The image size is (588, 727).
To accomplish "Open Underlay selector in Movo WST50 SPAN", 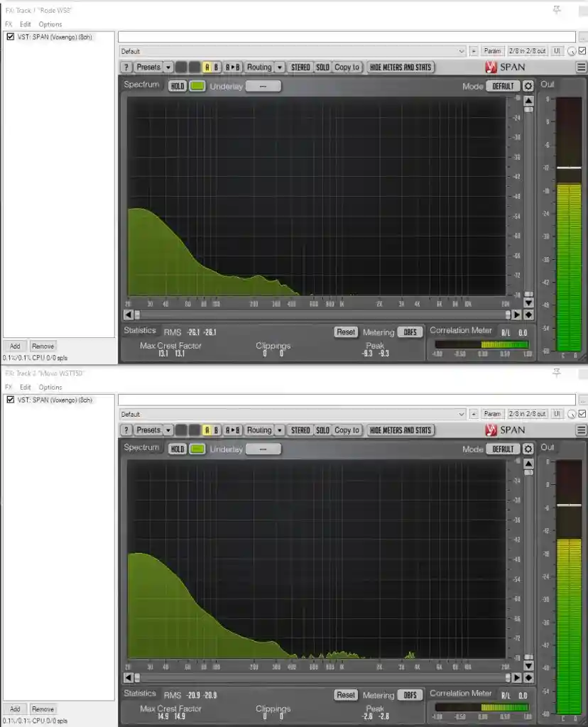I will [x=263, y=449].
